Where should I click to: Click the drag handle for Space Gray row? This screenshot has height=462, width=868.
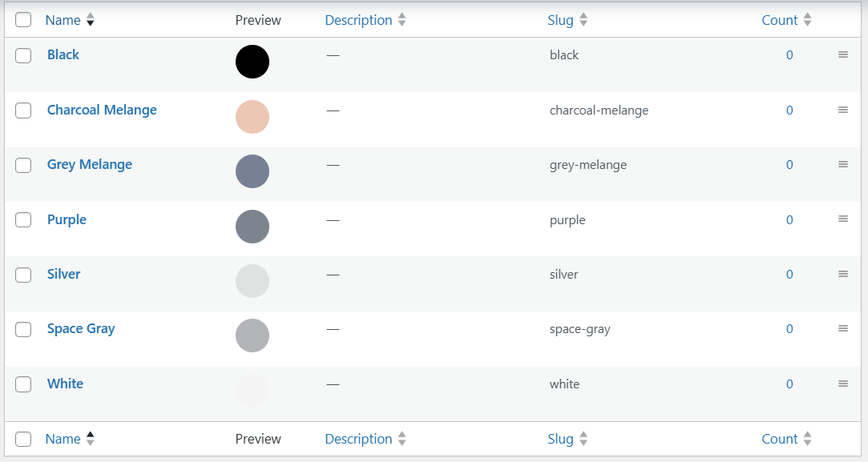[x=842, y=328]
